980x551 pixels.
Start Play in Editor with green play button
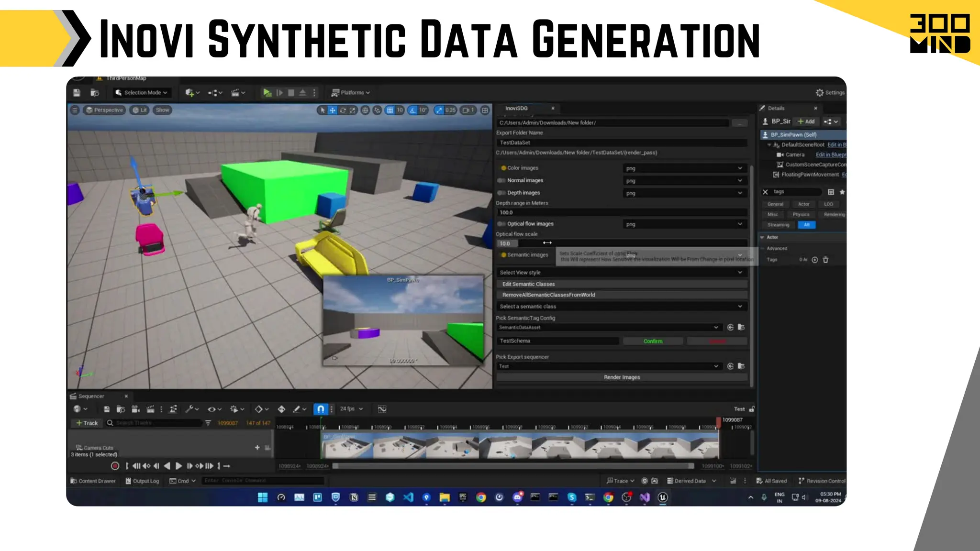coord(267,92)
